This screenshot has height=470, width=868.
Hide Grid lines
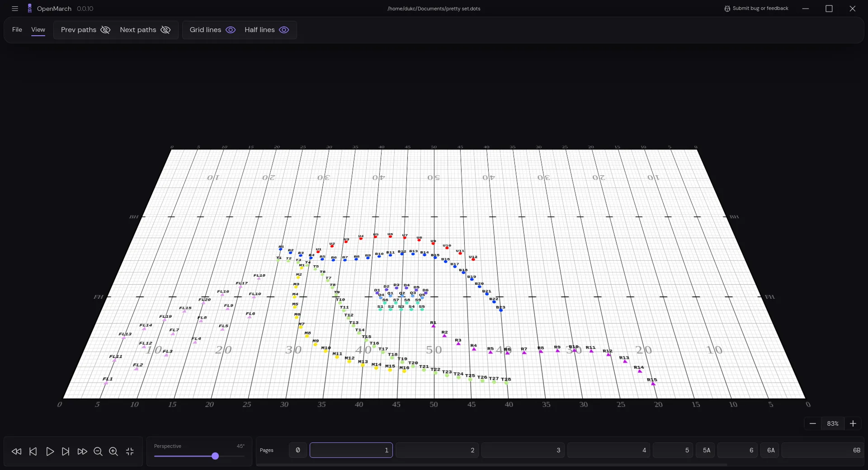[231, 30]
